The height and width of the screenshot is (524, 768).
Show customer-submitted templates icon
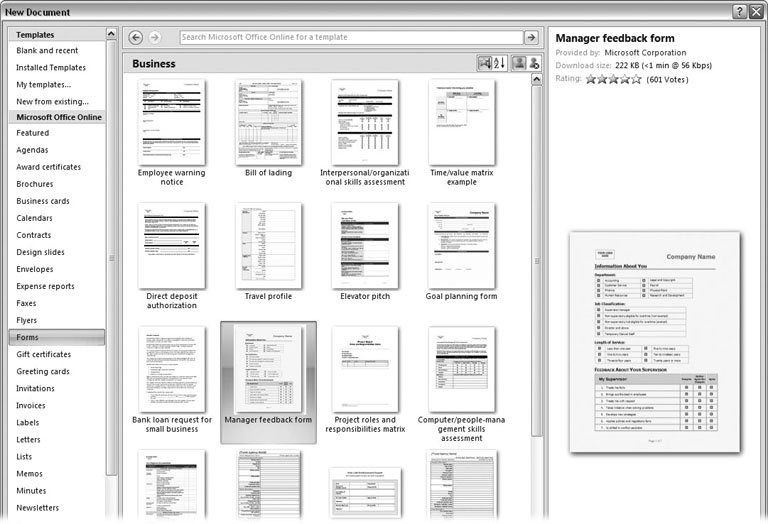519,63
